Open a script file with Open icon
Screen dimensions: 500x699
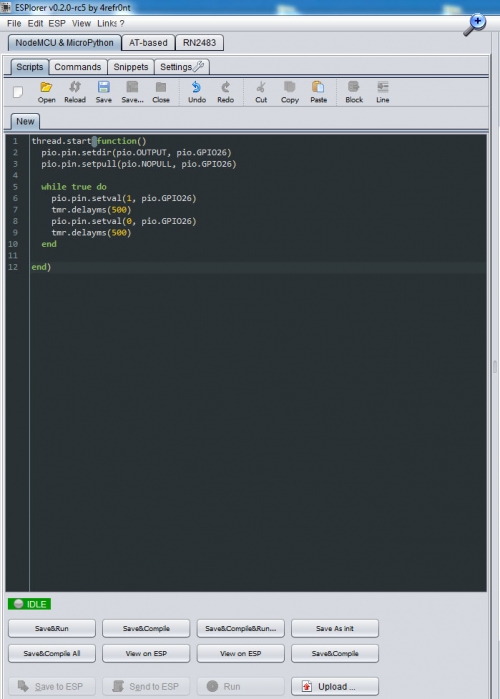point(46,92)
